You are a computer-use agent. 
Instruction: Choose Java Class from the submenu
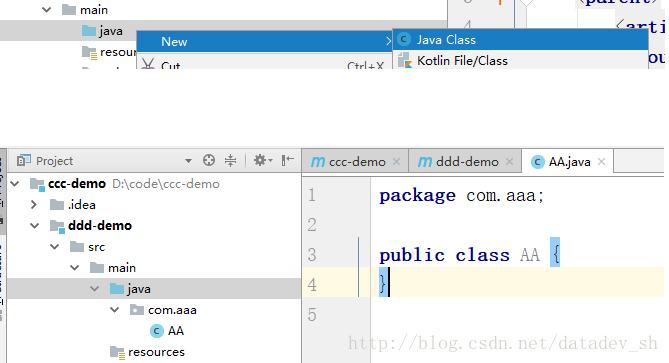tap(520, 40)
